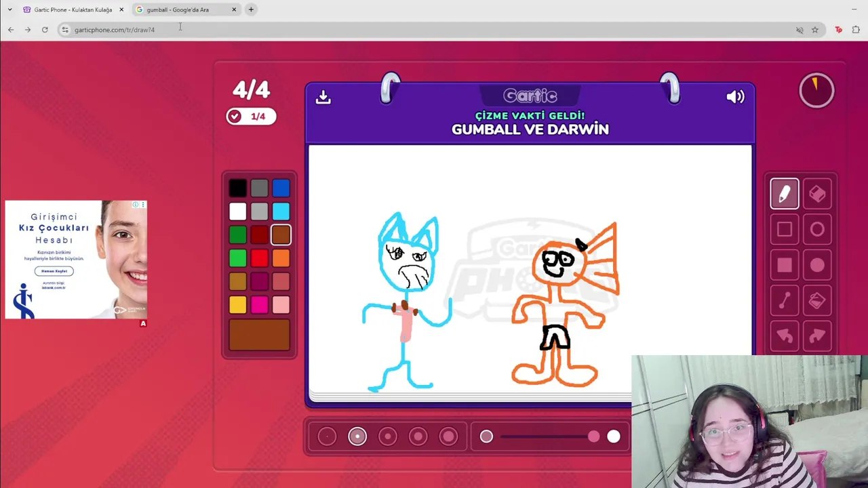Pick the light gray color swatch
The image size is (868, 488).
click(260, 212)
